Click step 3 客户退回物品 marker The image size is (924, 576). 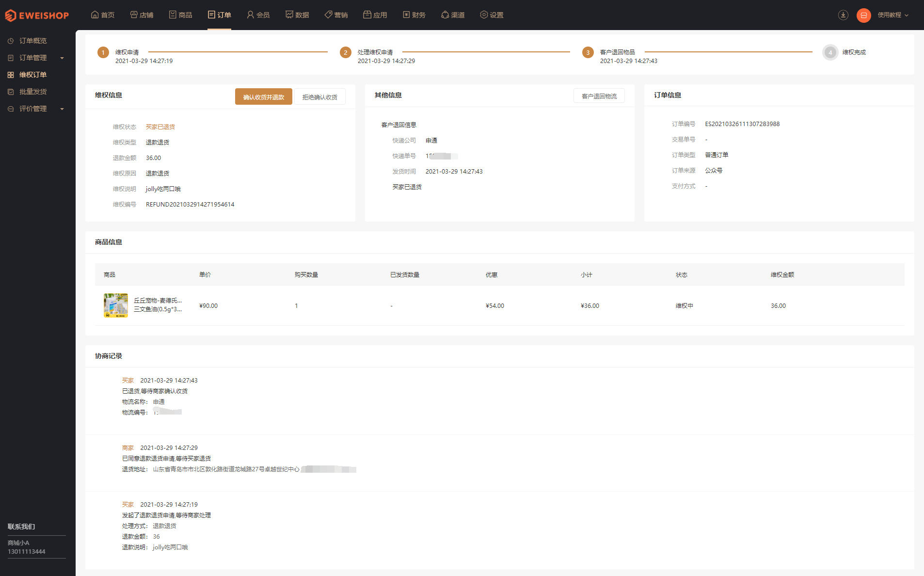tap(588, 52)
